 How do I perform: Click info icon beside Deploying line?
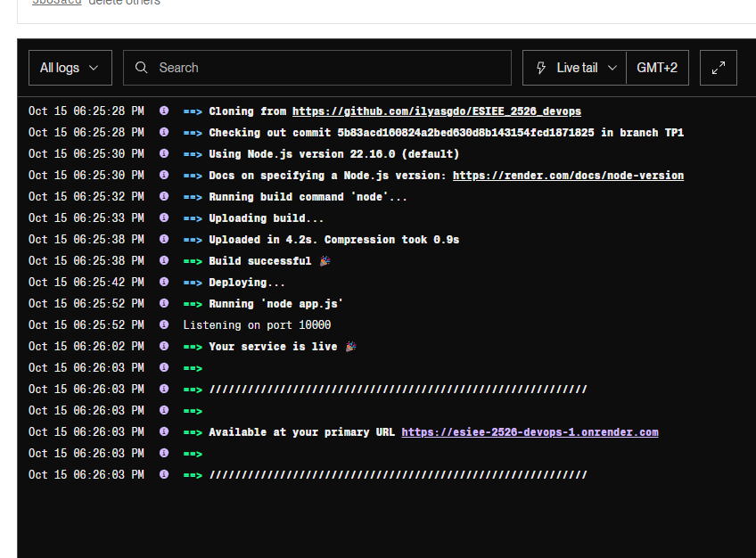pyautogui.click(x=164, y=283)
